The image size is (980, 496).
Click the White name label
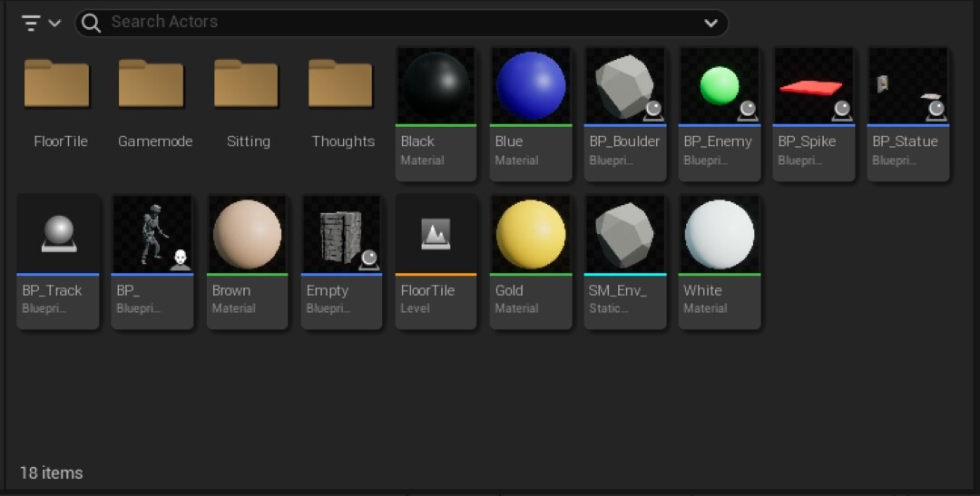pyautogui.click(x=702, y=290)
